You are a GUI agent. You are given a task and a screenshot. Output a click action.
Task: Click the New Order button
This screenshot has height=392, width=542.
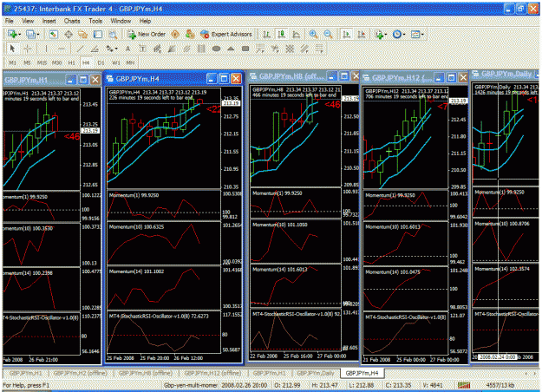point(147,34)
